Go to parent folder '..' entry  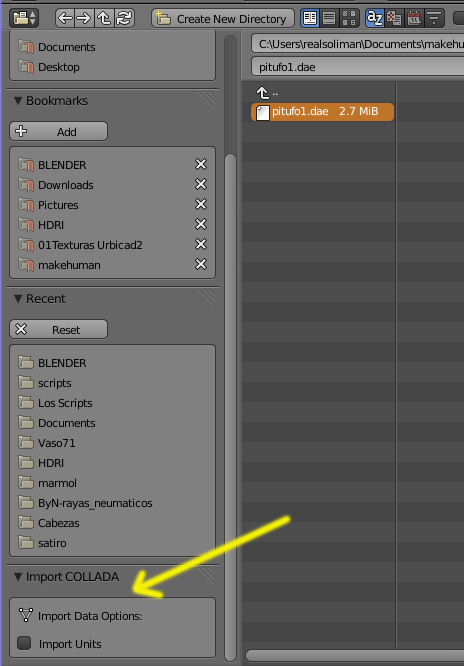point(268,93)
